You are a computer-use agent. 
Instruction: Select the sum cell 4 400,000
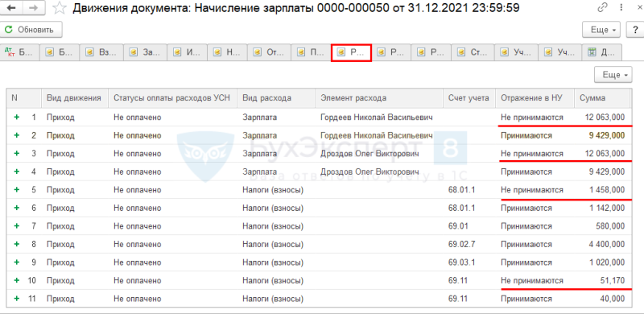pyautogui.click(x=606, y=244)
